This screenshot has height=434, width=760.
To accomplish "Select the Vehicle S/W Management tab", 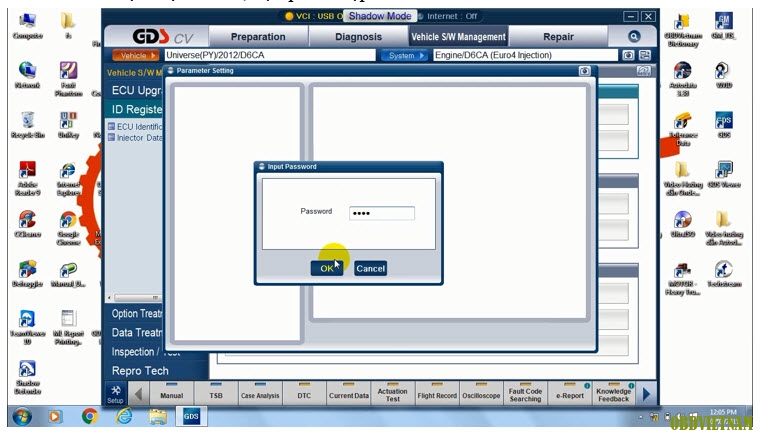I will [x=458, y=37].
